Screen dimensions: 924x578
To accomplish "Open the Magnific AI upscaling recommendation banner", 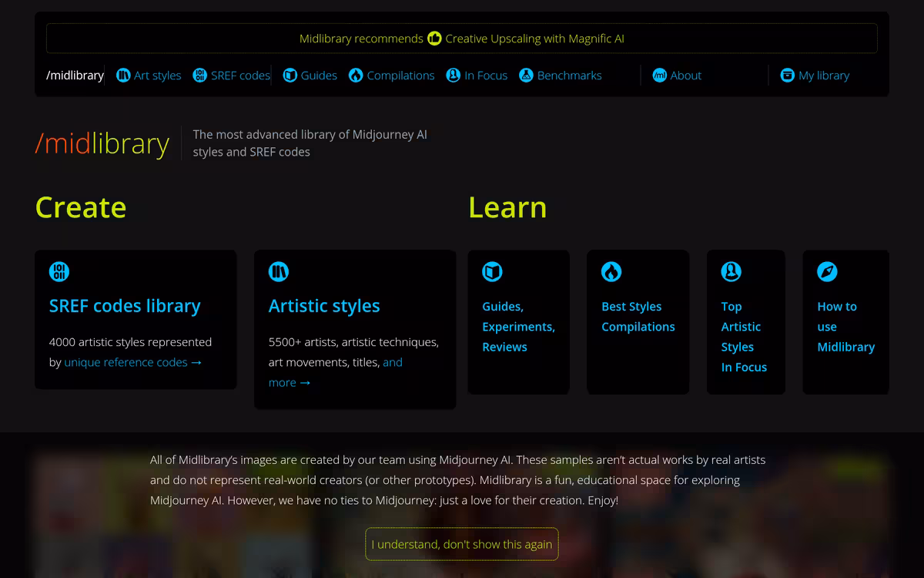I will pyautogui.click(x=462, y=39).
